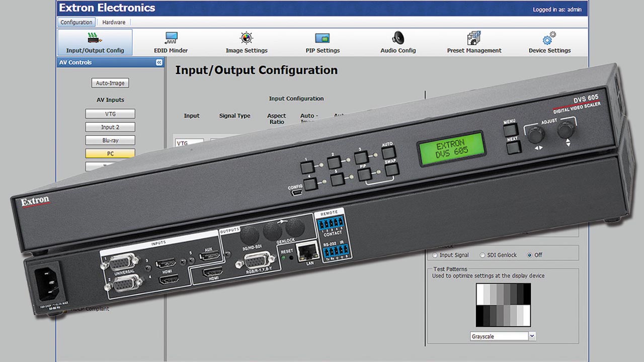This screenshot has width=644, height=362.
Task: Go to Image Settings
Action: [x=246, y=42]
